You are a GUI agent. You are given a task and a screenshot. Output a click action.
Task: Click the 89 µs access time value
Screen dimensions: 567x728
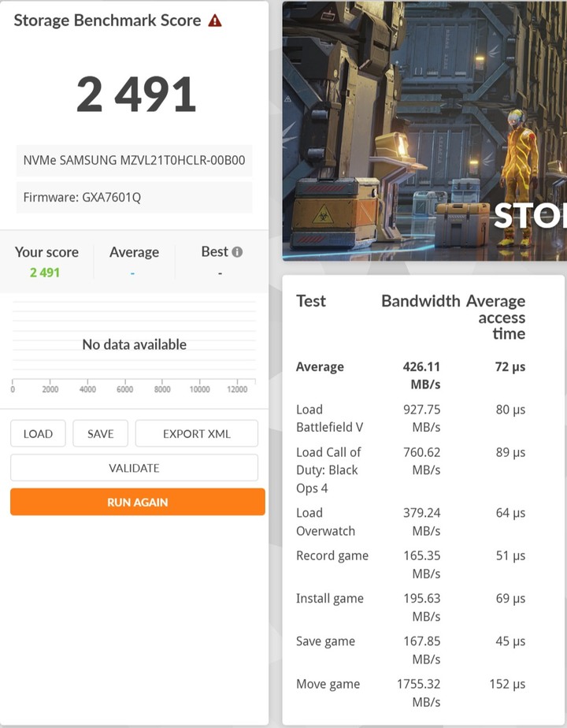click(x=510, y=452)
